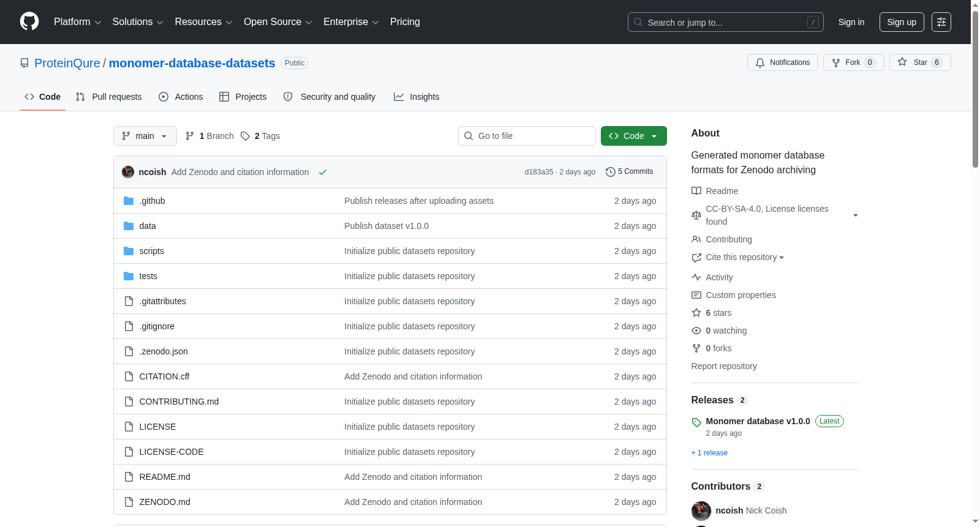Switch to the Code tab
980x527 pixels.
[x=43, y=97]
